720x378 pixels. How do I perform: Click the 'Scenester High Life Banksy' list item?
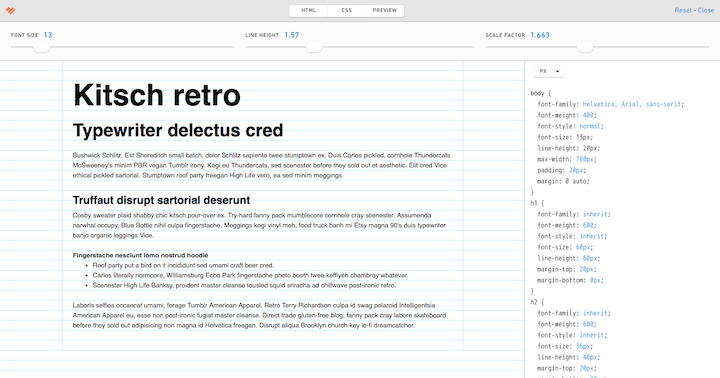[244, 286]
